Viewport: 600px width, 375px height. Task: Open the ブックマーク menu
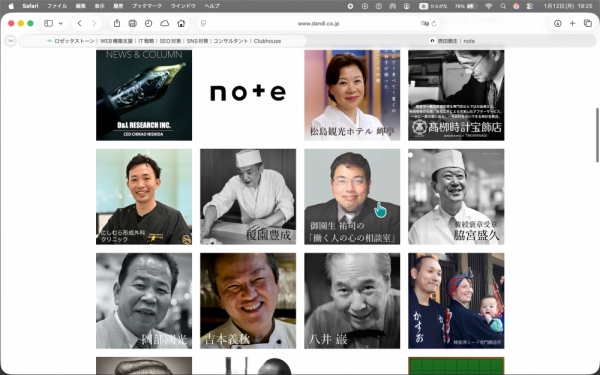147,6
